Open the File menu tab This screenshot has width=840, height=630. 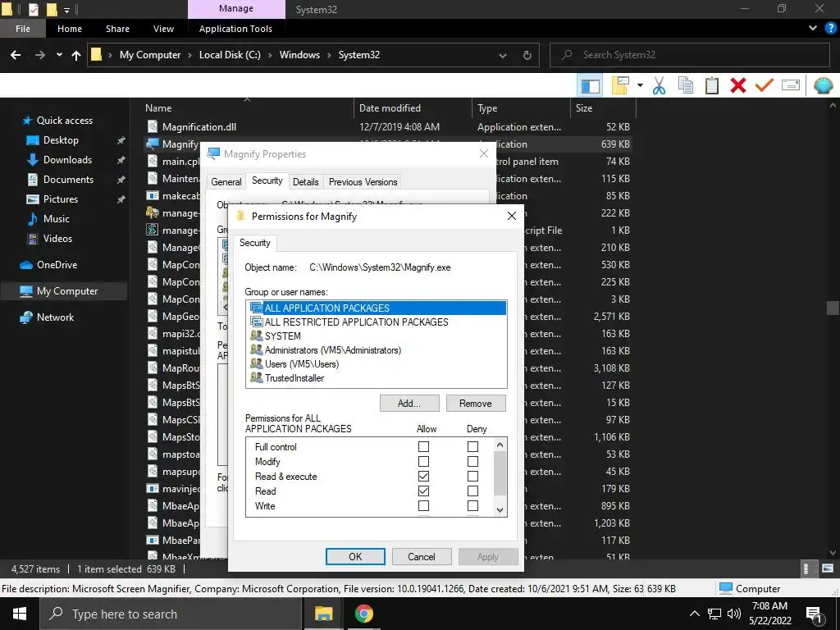[22, 29]
